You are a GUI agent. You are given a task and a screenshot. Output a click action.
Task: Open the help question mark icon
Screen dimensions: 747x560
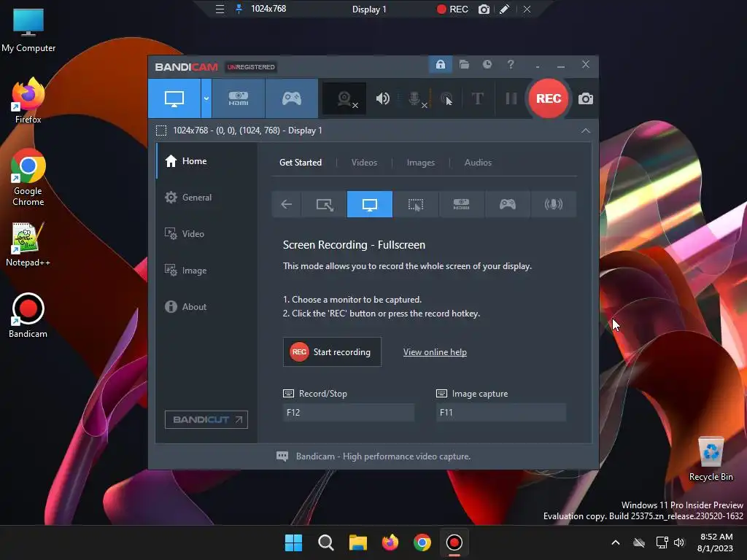point(510,64)
